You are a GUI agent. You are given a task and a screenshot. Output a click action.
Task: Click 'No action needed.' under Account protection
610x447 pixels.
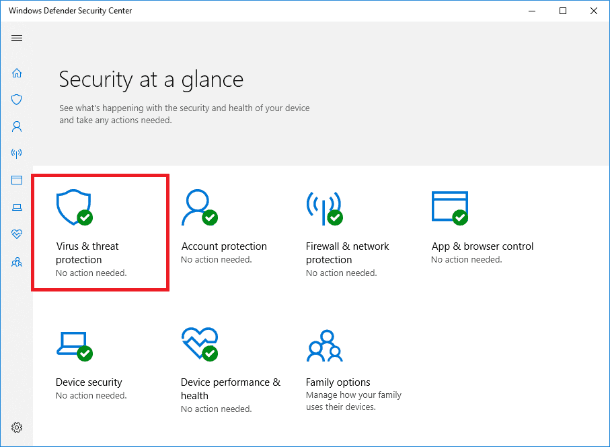pos(216,259)
